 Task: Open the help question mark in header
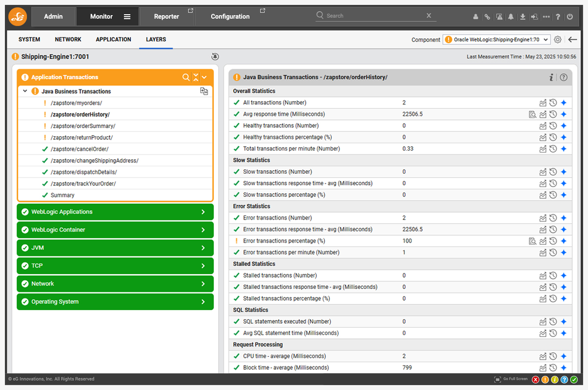tap(558, 17)
